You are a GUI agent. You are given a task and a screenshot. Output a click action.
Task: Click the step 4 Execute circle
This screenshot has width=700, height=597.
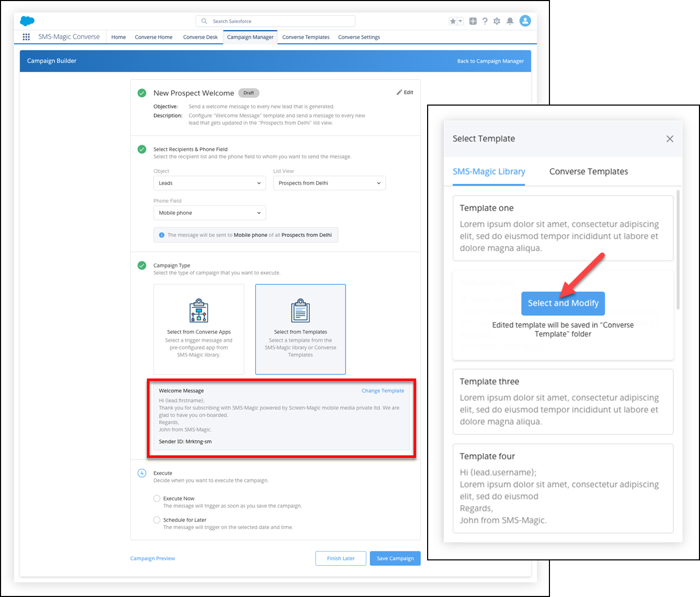(142, 473)
